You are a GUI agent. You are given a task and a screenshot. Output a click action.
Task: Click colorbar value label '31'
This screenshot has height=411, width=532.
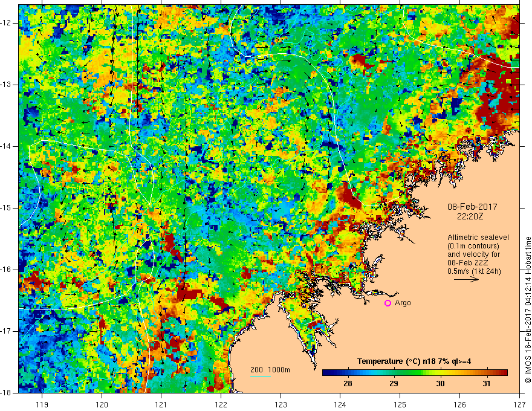pos(487,384)
